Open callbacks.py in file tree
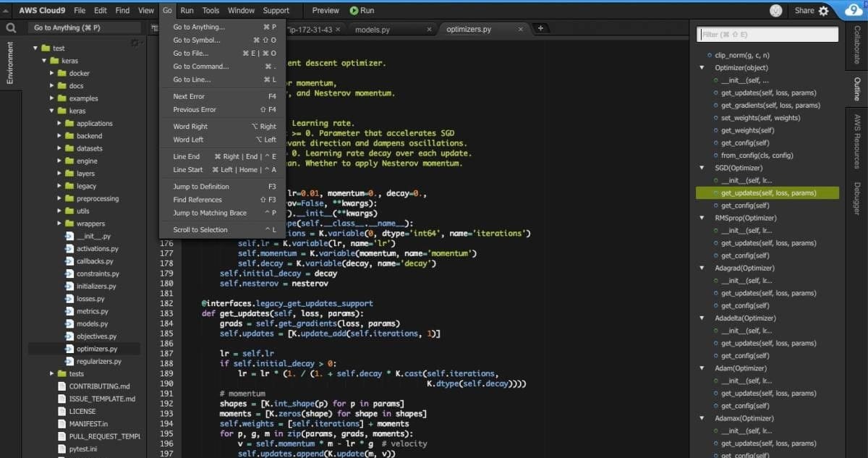Screen dimensions: 868x458 [x=95, y=261]
